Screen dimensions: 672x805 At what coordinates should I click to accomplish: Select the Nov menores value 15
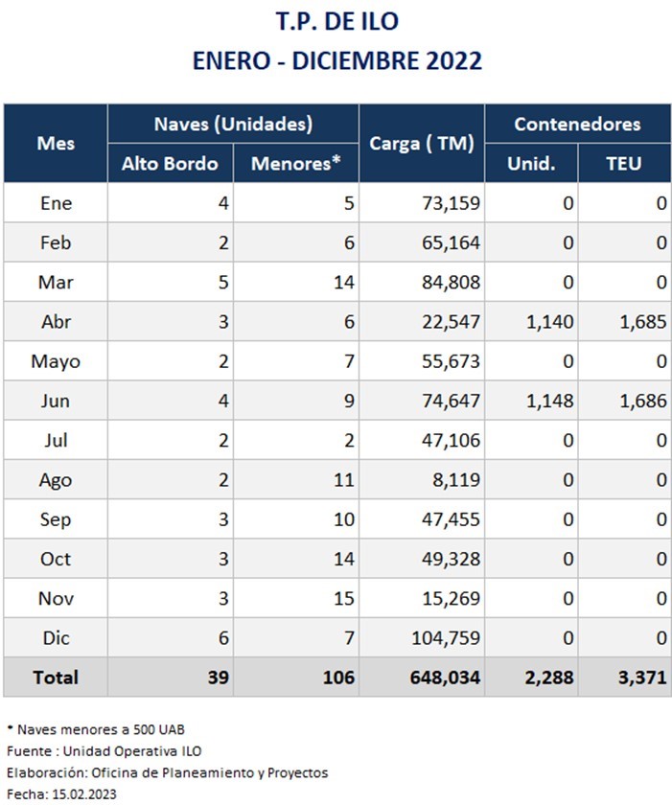(344, 599)
